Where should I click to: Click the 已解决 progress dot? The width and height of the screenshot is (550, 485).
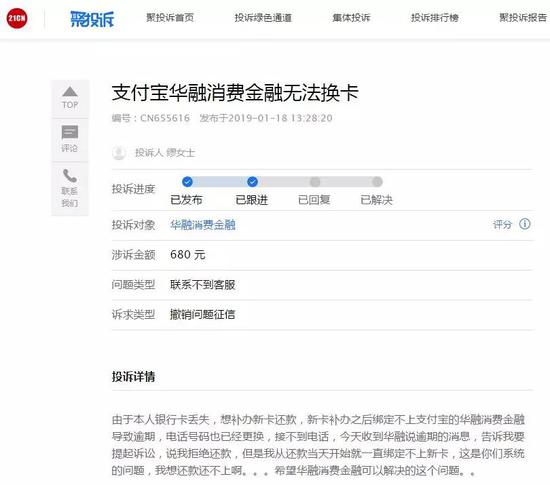tap(377, 182)
